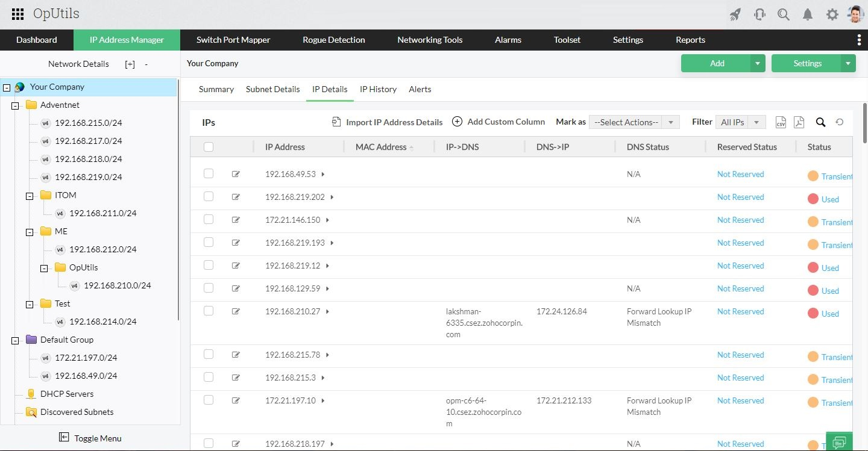The width and height of the screenshot is (868, 451).
Task: Open the Switch Port Mapper menu
Action: click(233, 40)
